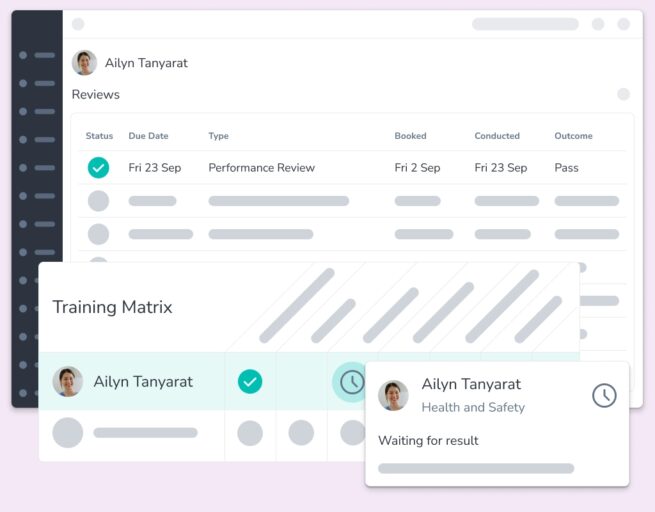Click the green checkmark in Training Matrix row
The height and width of the screenshot is (512, 655).
click(250, 382)
